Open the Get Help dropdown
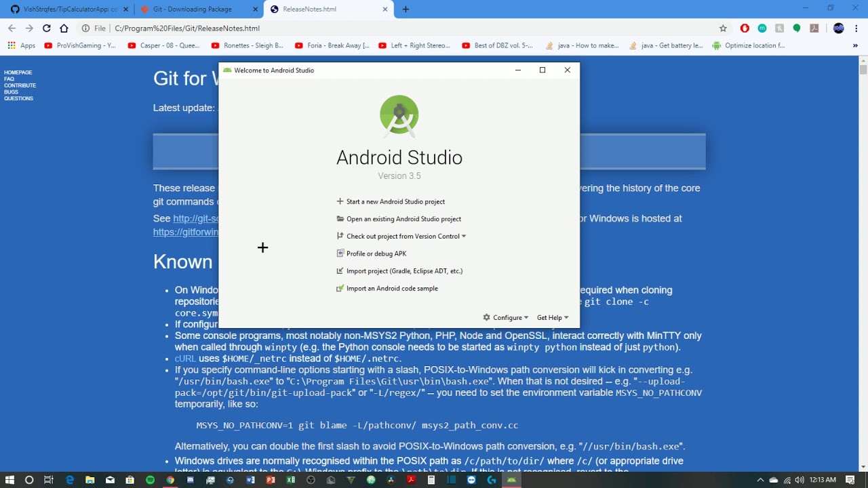This screenshot has width=868, height=488. 553,317
